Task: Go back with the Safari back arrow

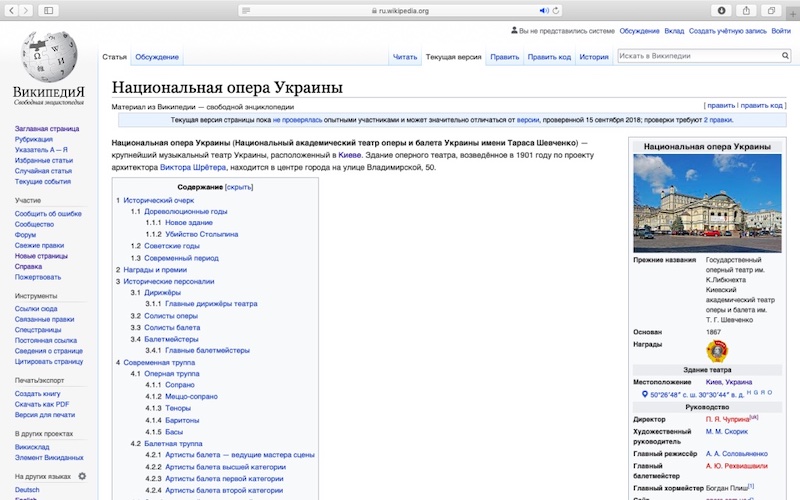Action: pyautogui.click(x=11, y=10)
